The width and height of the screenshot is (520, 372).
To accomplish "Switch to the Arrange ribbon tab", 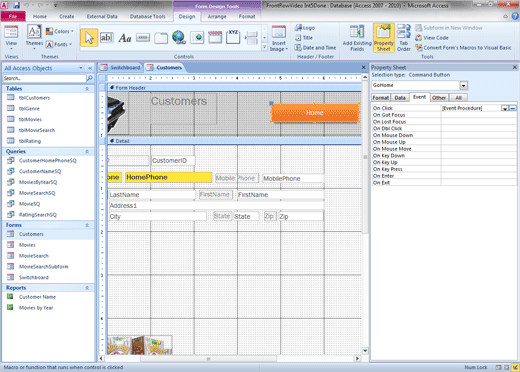I will (x=217, y=17).
